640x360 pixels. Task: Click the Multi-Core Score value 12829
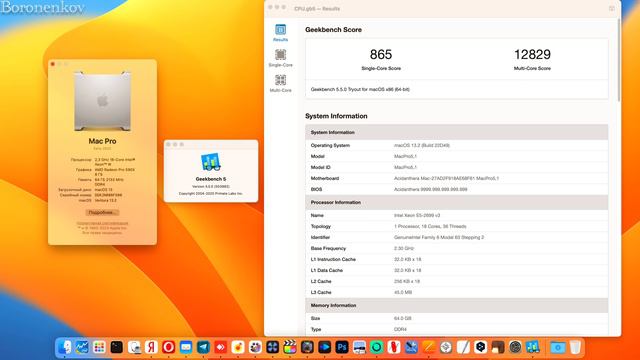click(x=532, y=54)
